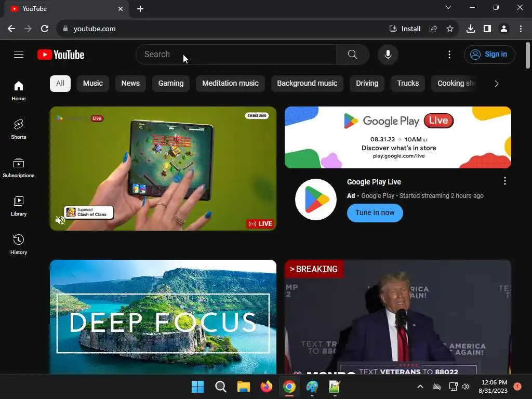532x399 pixels.
Task: Show hidden system tray icons
Action: [x=420, y=387]
